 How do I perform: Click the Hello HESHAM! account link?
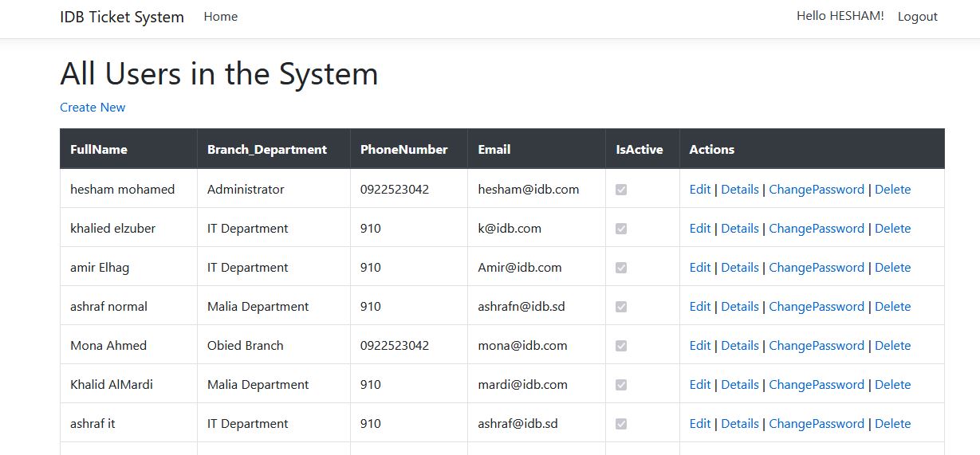pos(840,16)
